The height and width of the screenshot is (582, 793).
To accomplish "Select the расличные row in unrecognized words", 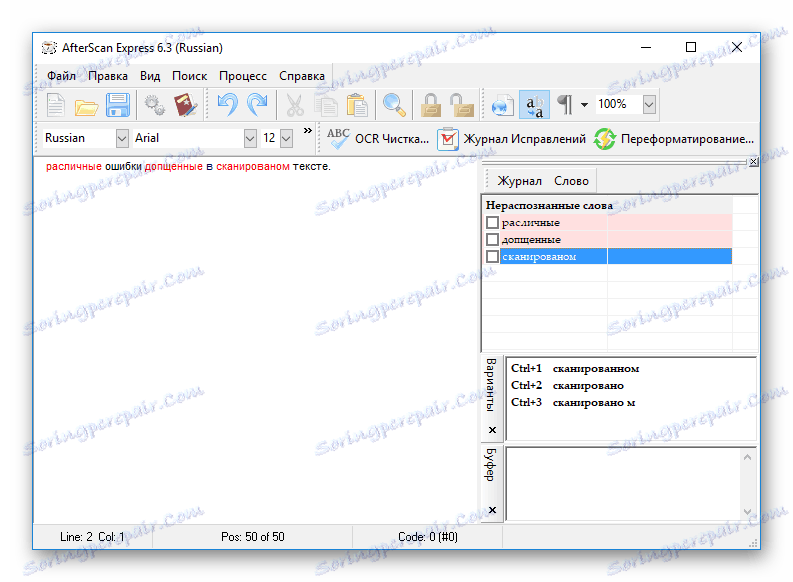I will click(x=608, y=222).
